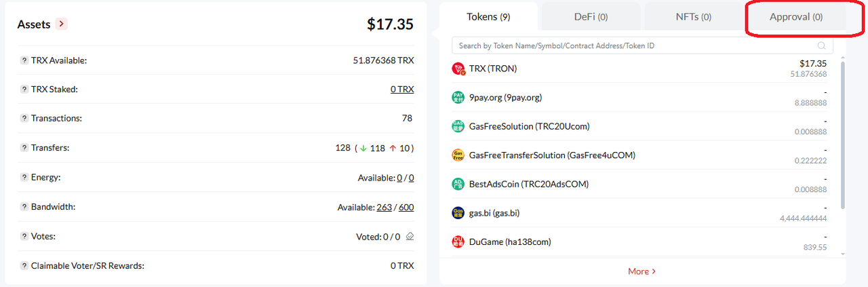Screen dimensions: 868x287
Task: Open the DeFi tab
Action: click(591, 17)
